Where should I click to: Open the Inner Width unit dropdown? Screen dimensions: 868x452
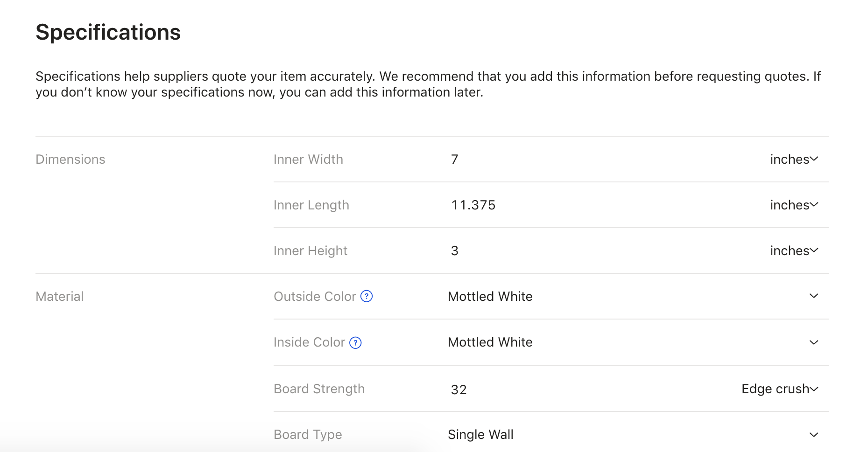point(794,160)
